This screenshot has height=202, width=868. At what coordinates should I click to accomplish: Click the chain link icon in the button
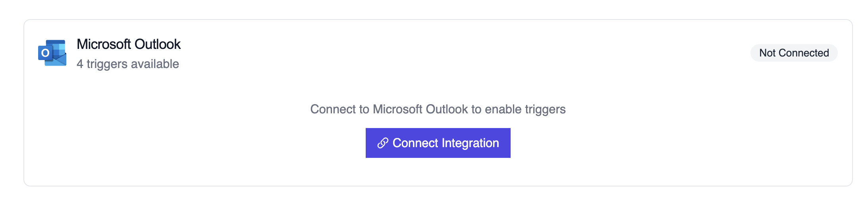coord(382,143)
